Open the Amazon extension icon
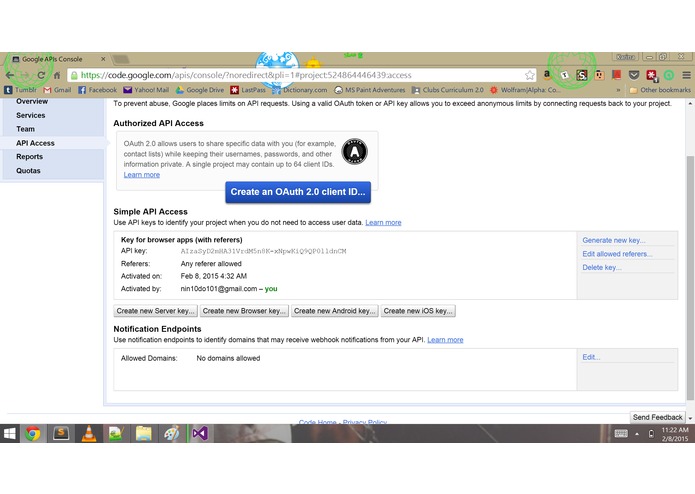 pos(547,75)
